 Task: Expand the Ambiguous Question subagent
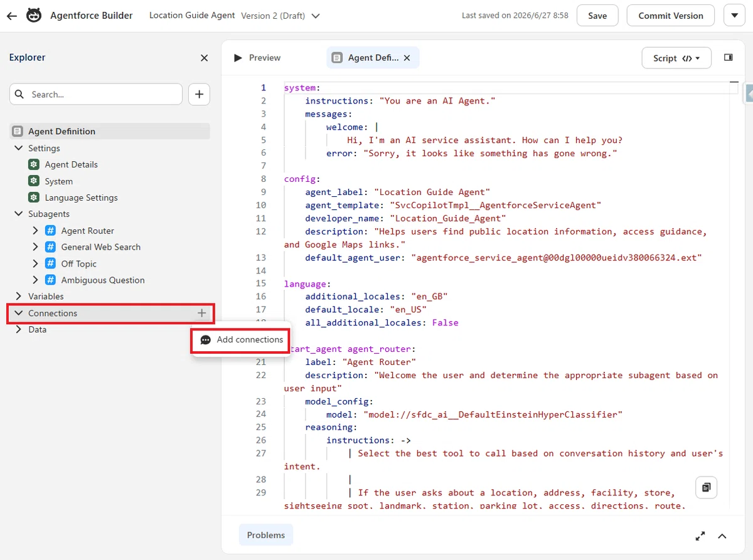(x=35, y=280)
